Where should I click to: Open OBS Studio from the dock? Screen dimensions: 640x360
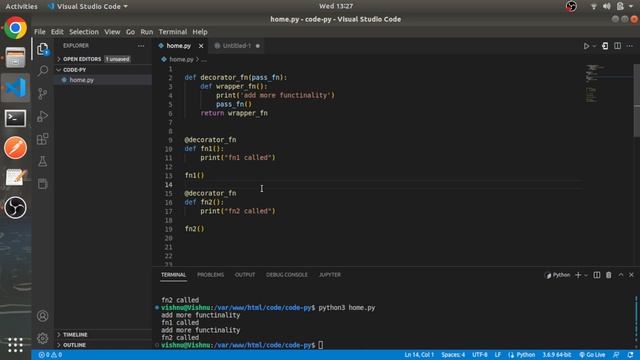16,208
